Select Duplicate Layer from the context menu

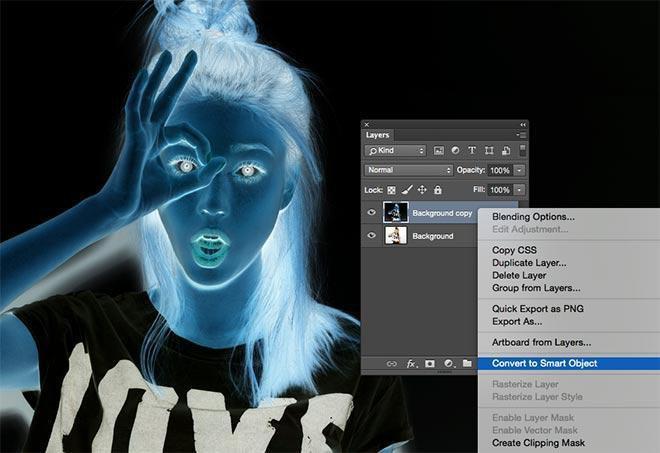529,263
